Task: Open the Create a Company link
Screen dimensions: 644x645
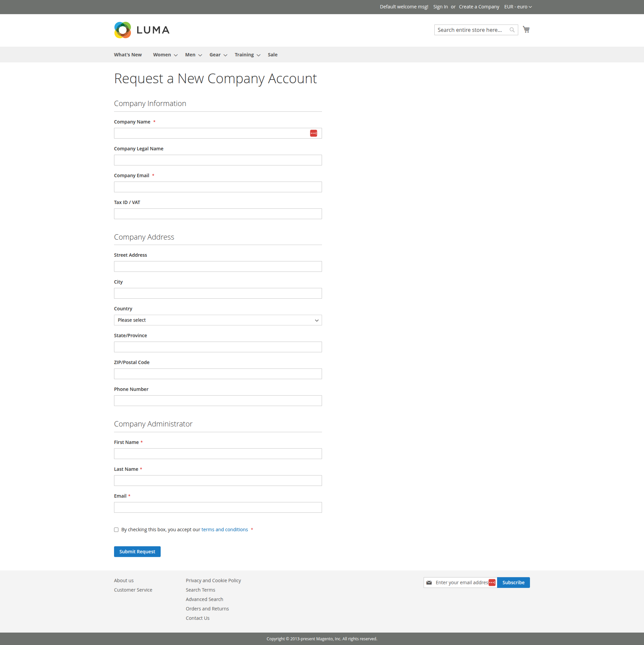Action: [479, 6]
